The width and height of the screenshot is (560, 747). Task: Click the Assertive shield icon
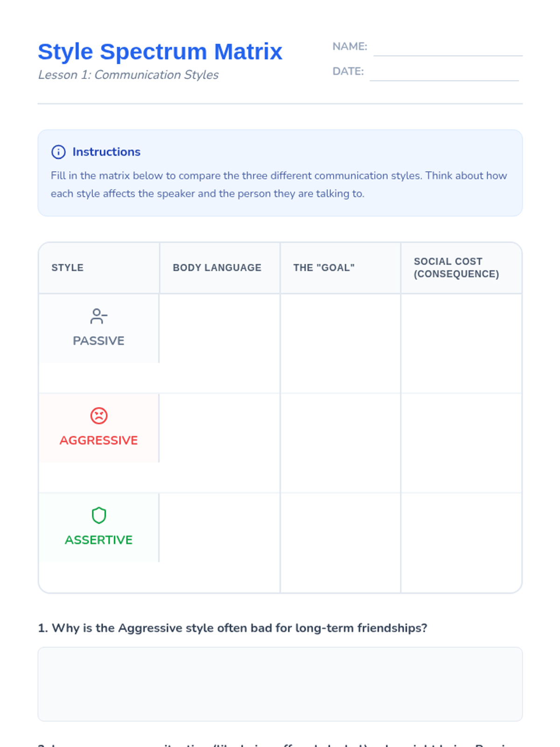98,515
